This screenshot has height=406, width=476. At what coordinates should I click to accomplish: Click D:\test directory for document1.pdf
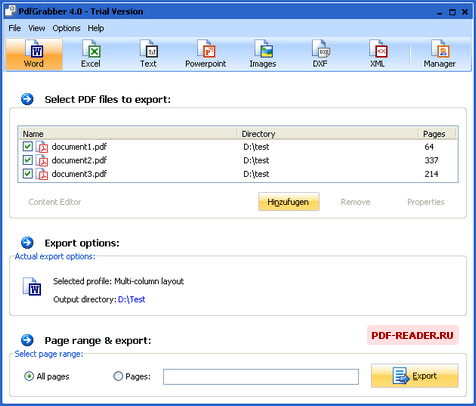point(256,147)
